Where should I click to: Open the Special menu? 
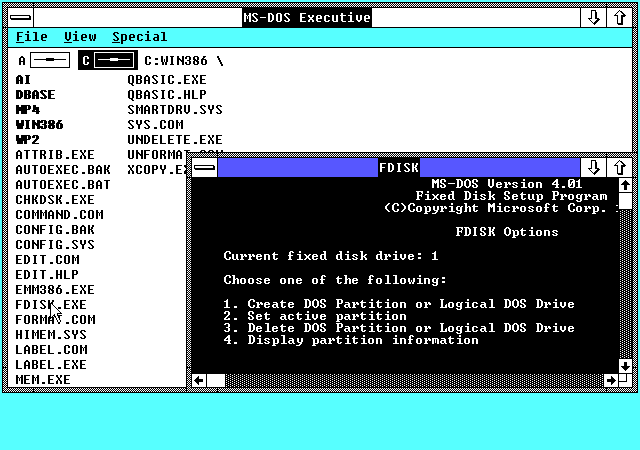(x=140, y=37)
